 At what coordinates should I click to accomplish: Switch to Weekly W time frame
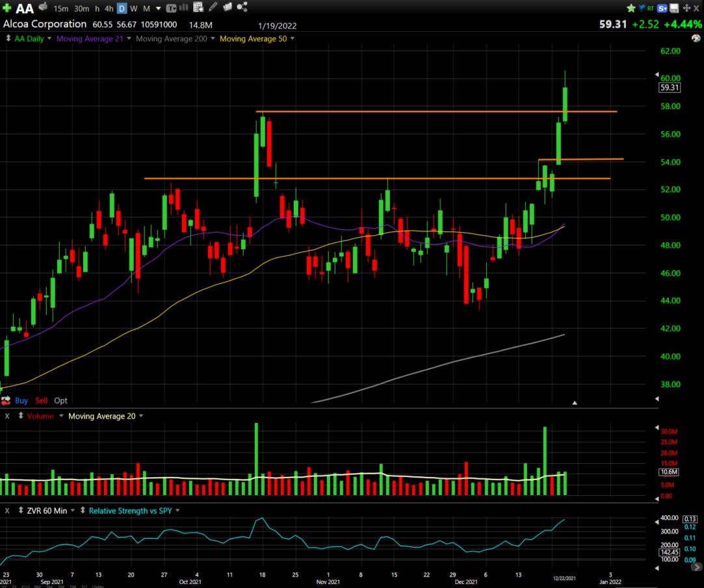[x=133, y=8]
